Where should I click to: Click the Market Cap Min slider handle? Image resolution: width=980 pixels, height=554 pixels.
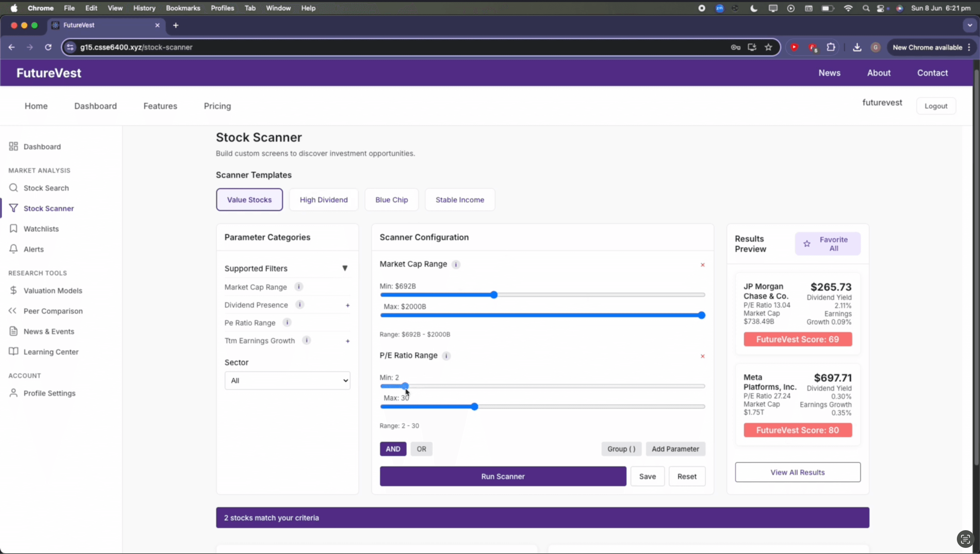494,295
